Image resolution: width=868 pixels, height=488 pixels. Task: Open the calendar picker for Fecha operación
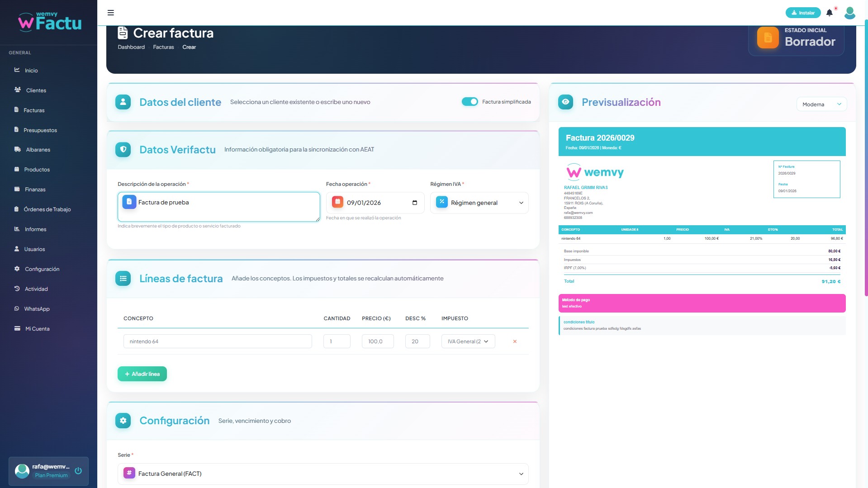415,203
